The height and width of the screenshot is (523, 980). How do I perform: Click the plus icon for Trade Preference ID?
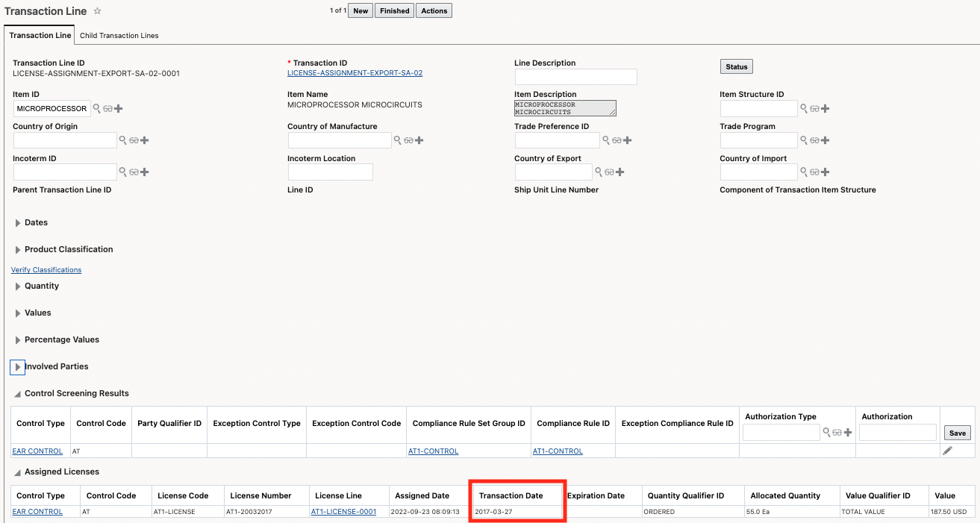(x=628, y=140)
